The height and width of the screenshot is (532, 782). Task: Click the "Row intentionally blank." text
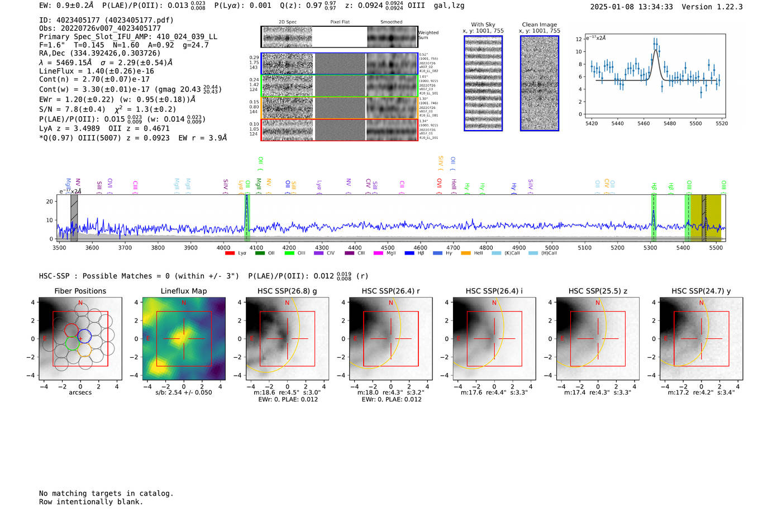(x=91, y=502)
